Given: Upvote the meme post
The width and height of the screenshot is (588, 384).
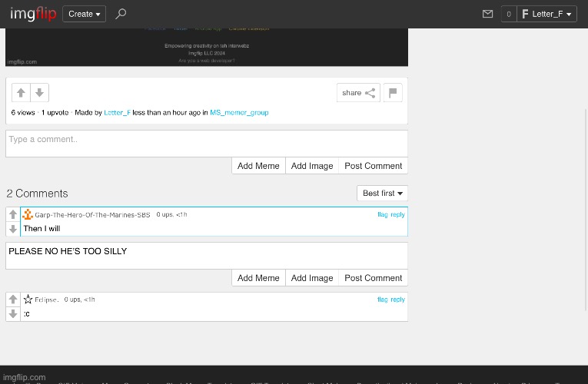Looking at the screenshot, I should click(x=21, y=92).
